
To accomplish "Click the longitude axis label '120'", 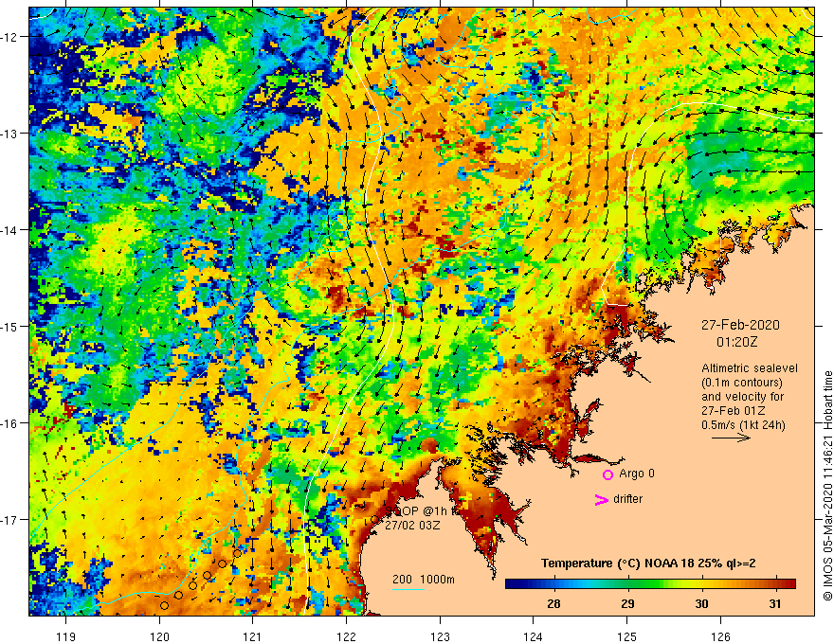I will coord(159,636).
